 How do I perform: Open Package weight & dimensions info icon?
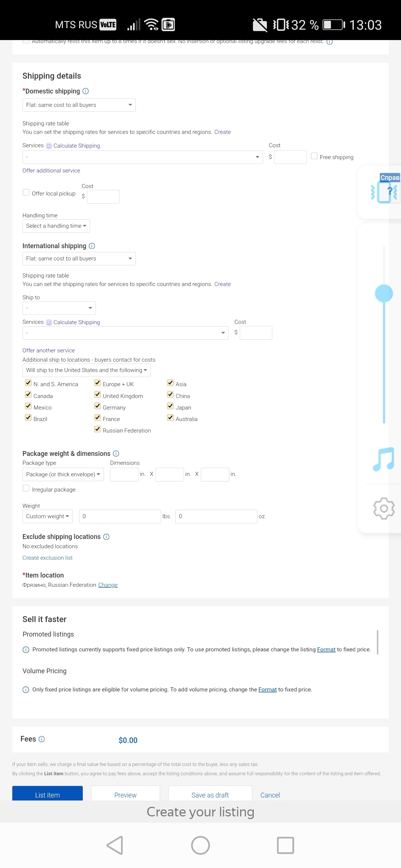116,453
